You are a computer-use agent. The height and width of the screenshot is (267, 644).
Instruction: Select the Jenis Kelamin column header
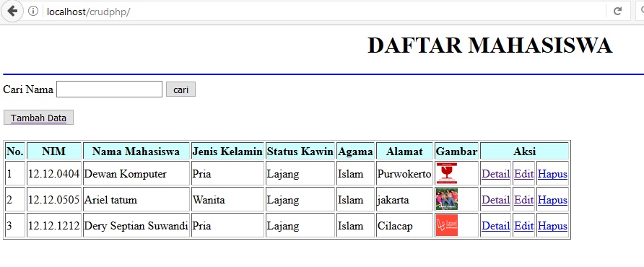click(227, 151)
